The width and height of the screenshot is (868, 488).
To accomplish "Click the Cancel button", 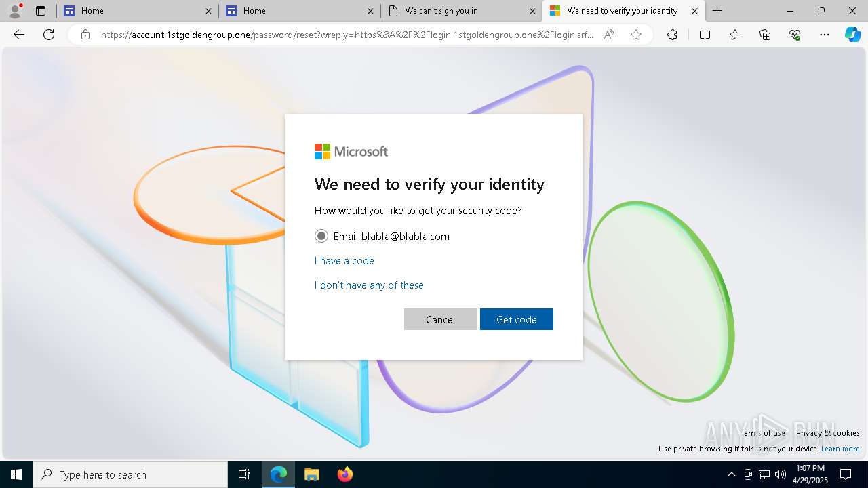I will 441,319.
